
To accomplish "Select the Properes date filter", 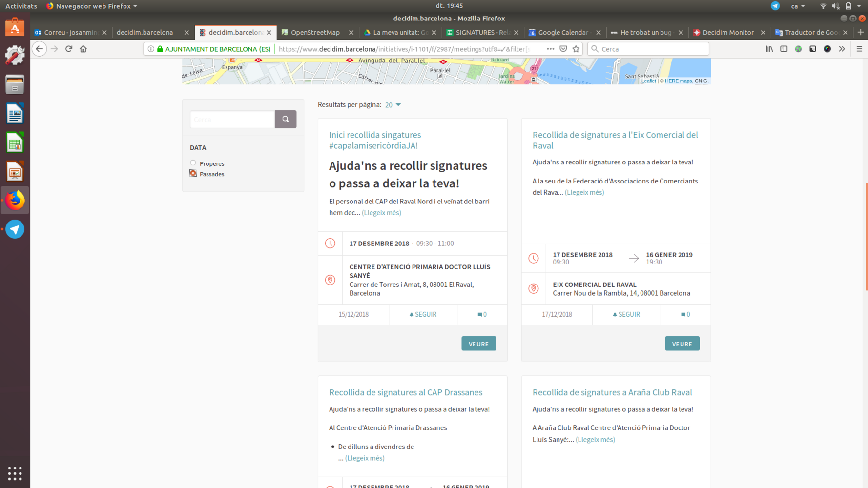I will coord(193,163).
